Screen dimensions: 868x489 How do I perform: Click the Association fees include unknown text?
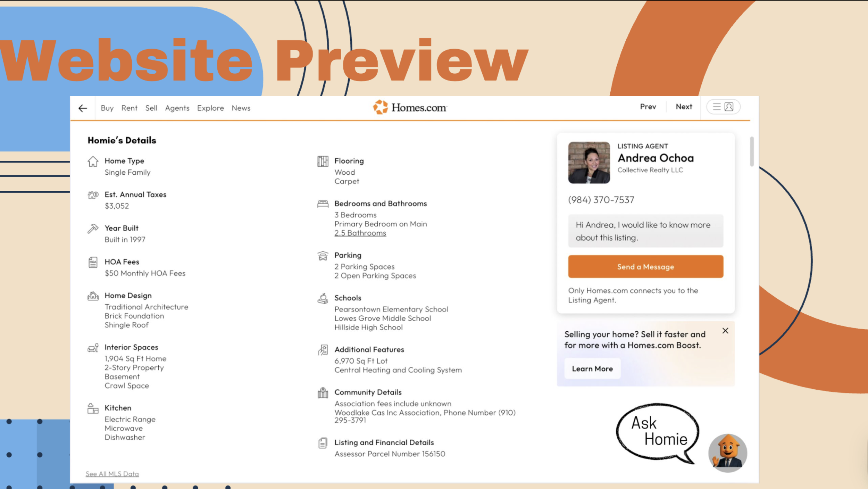(x=393, y=404)
